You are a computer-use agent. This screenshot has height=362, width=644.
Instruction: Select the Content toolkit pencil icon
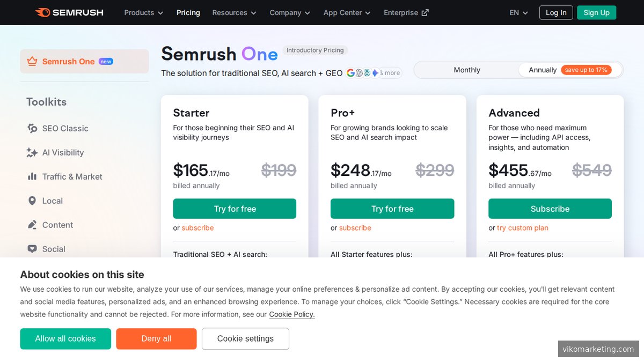coord(32,225)
